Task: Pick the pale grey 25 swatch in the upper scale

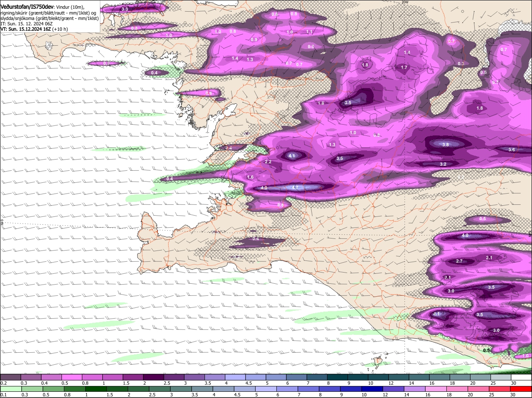Action: [501, 377]
